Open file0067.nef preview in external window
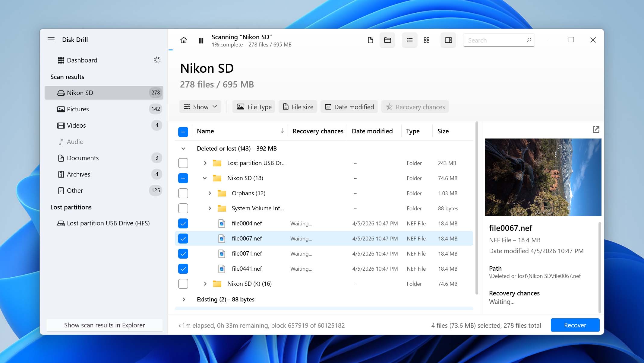 click(596, 129)
